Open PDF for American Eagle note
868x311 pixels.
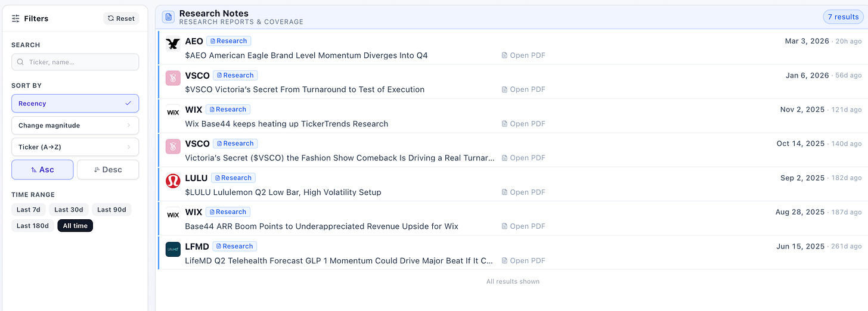(x=523, y=55)
